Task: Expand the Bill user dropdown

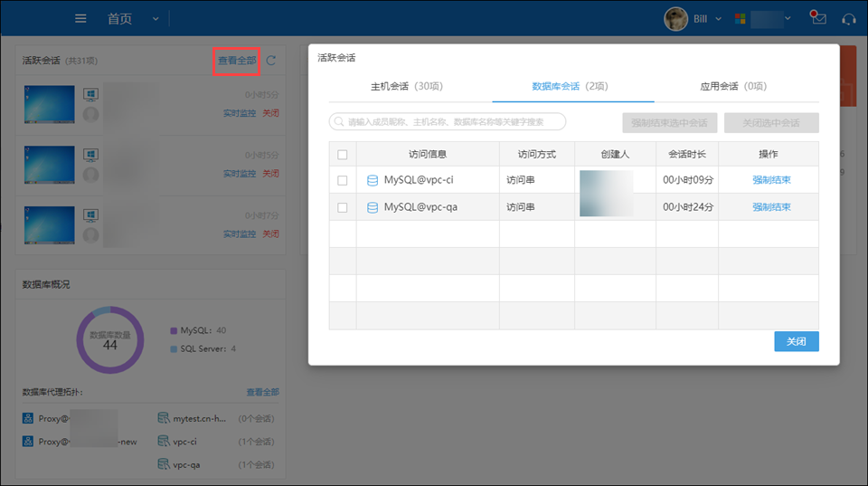Action: click(x=719, y=19)
